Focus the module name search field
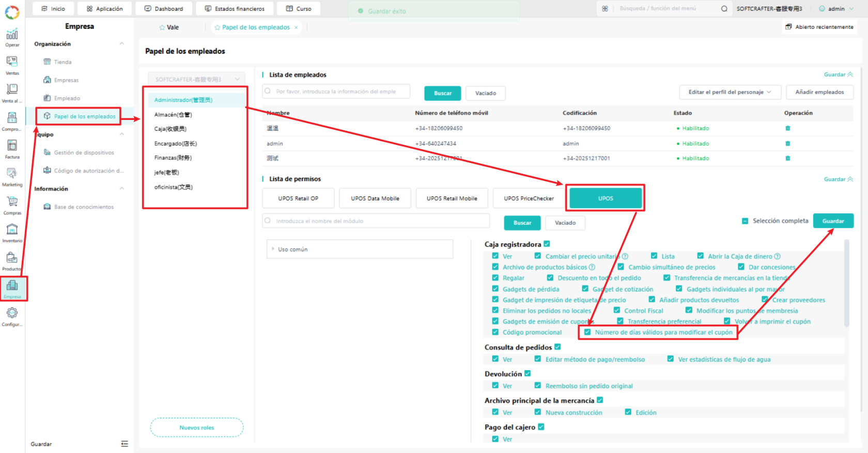The height and width of the screenshot is (453, 868). [376, 221]
